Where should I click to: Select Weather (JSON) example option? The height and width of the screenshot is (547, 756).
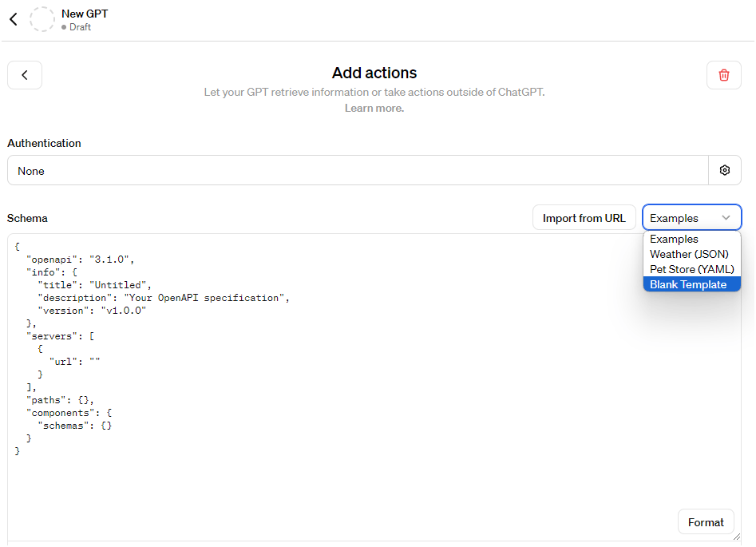point(688,254)
